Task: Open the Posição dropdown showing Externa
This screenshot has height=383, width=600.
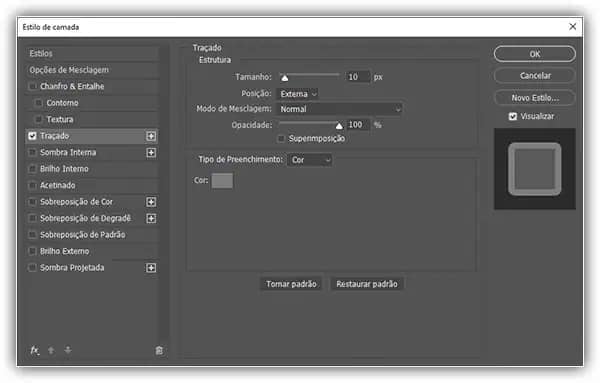Action: (x=297, y=94)
